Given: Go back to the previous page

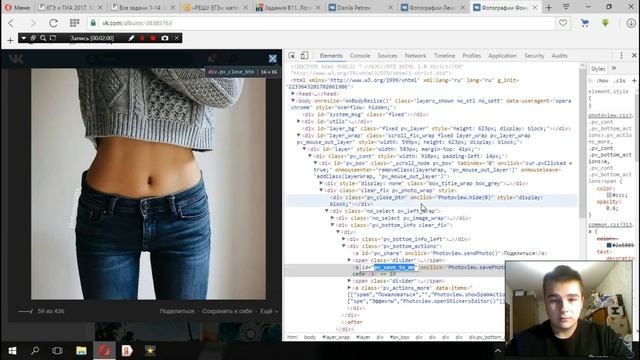Looking at the screenshot, I should point(11,23).
